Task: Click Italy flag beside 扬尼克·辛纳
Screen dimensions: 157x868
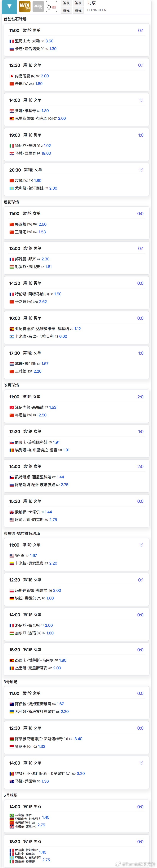Action: 11,146
